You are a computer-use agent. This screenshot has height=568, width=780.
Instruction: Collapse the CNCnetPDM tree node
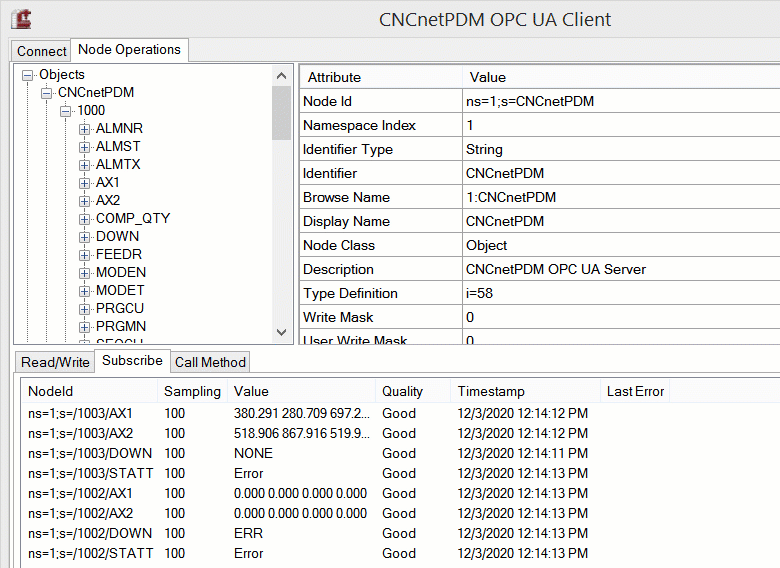[x=46, y=93]
